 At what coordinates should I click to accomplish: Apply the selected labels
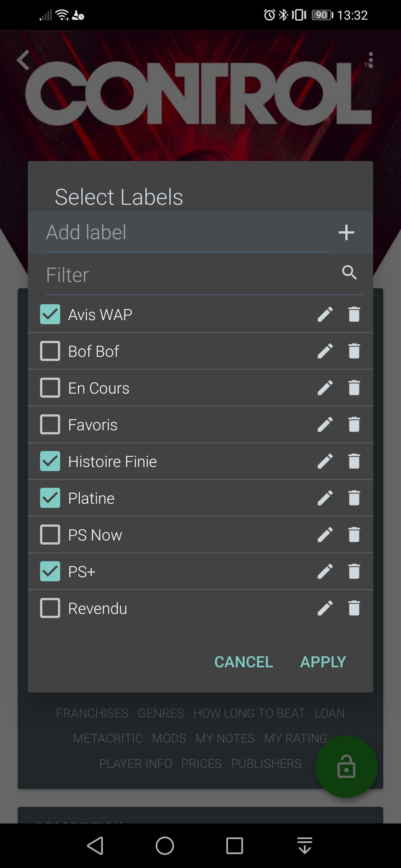tap(323, 662)
